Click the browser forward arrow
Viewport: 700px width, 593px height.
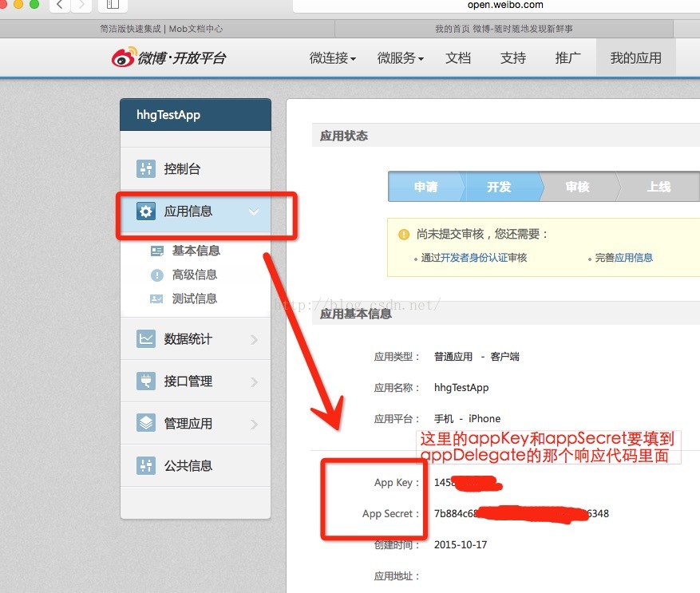[x=81, y=5]
